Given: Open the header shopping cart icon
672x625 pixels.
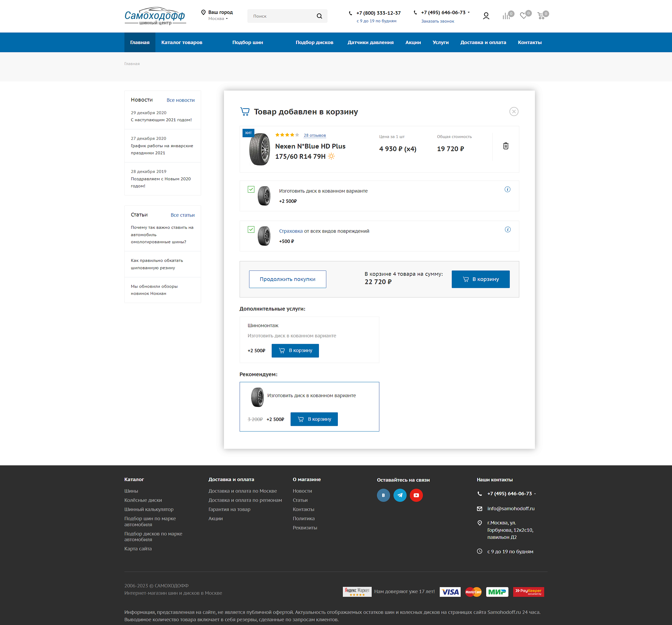Looking at the screenshot, I should 541,16.
